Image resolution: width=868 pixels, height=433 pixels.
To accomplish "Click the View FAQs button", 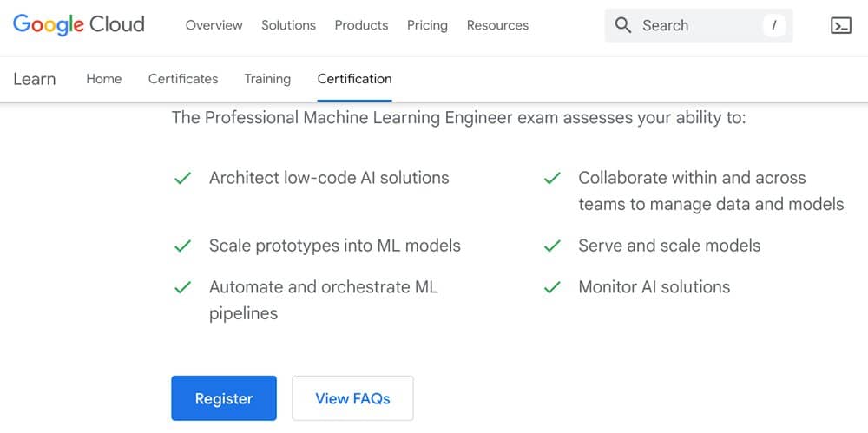I will 352,398.
